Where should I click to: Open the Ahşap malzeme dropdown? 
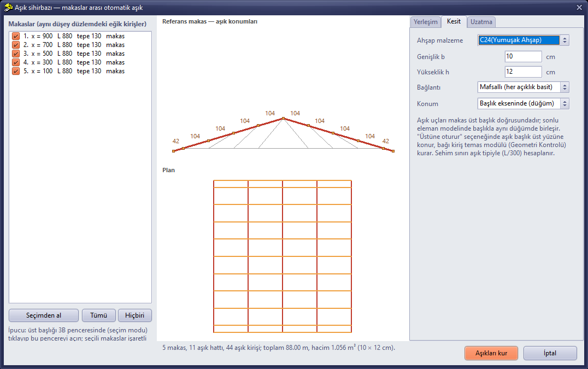click(523, 40)
